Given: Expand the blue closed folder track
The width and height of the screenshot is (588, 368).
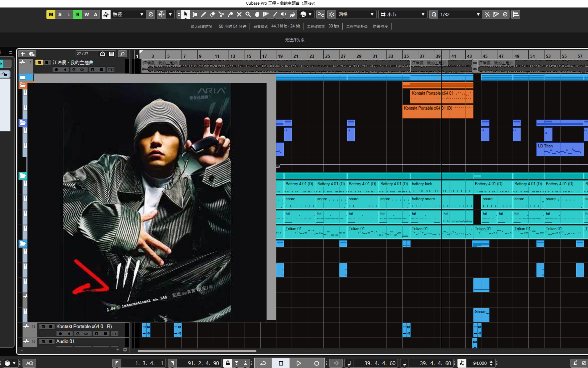Looking at the screenshot, I should 23,77.
